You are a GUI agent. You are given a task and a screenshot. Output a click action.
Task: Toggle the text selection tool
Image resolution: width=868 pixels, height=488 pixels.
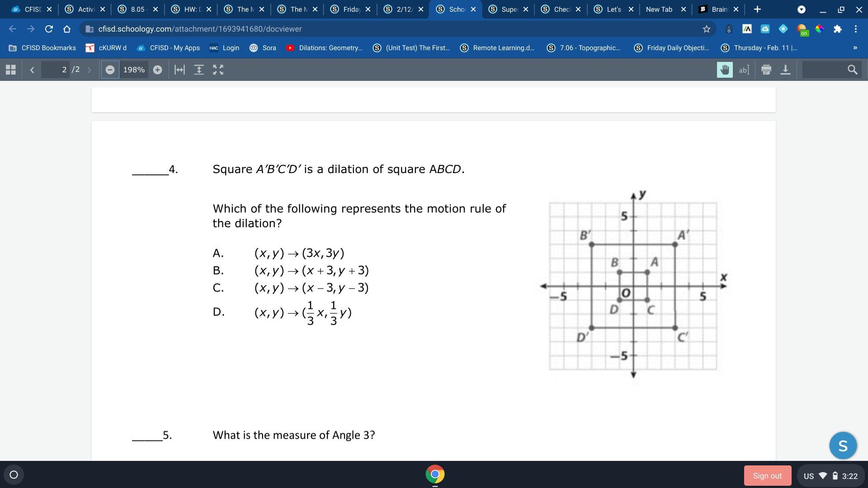pyautogui.click(x=744, y=70)
